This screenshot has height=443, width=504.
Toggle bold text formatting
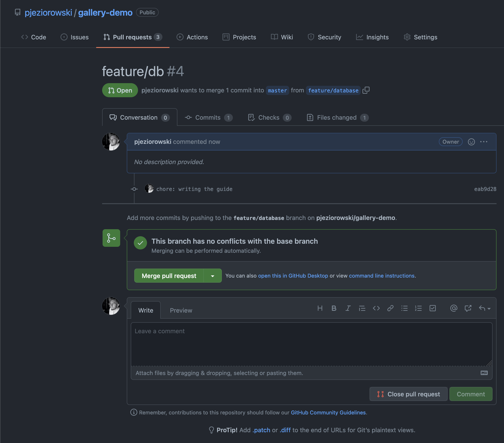[334, 308]
